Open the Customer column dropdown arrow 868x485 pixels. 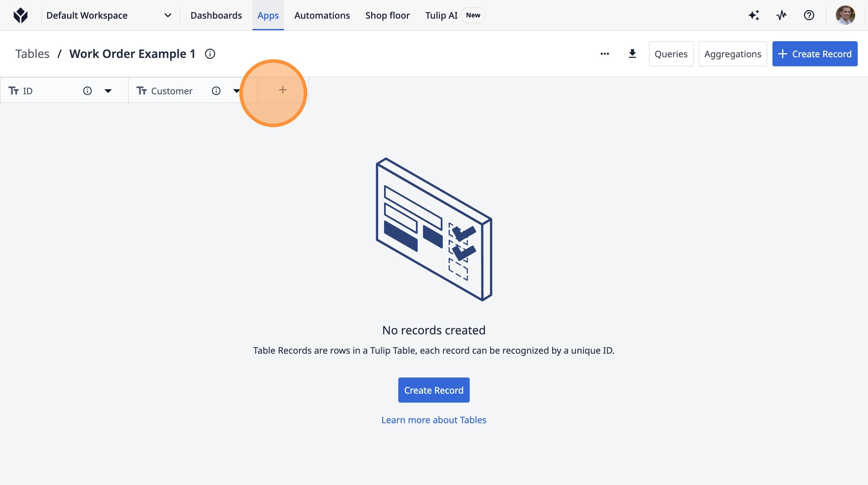[236, 91]
